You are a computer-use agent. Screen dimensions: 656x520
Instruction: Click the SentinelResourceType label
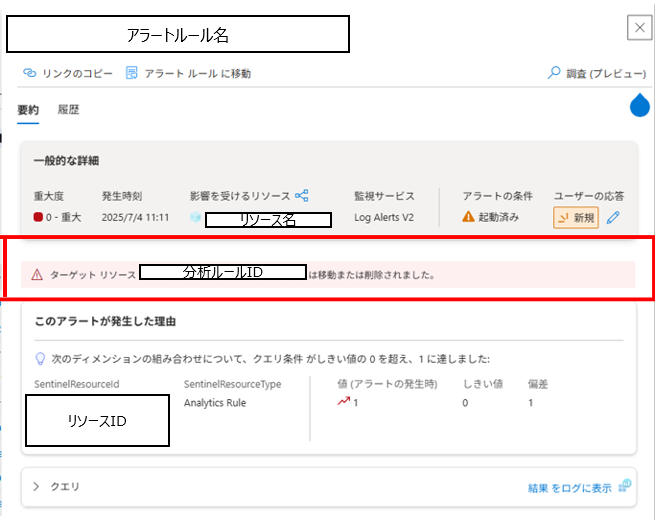click(233, 384)
